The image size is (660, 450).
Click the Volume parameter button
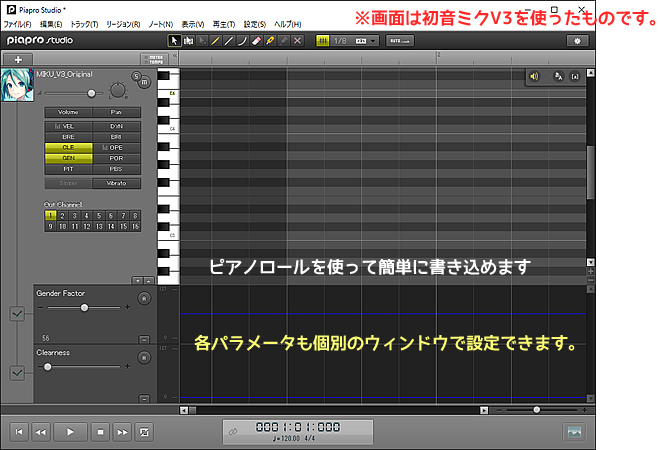[68, 112]
